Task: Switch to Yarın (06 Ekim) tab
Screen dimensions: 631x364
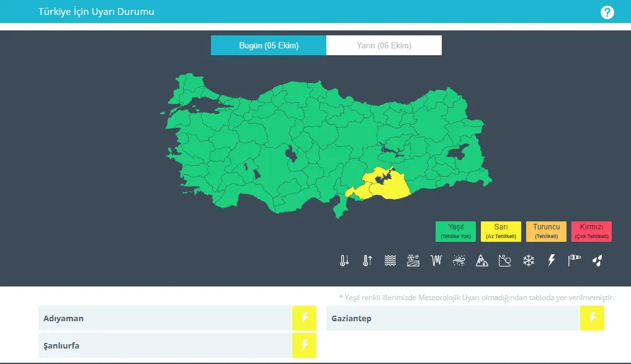Action: (x=384, y=45)
